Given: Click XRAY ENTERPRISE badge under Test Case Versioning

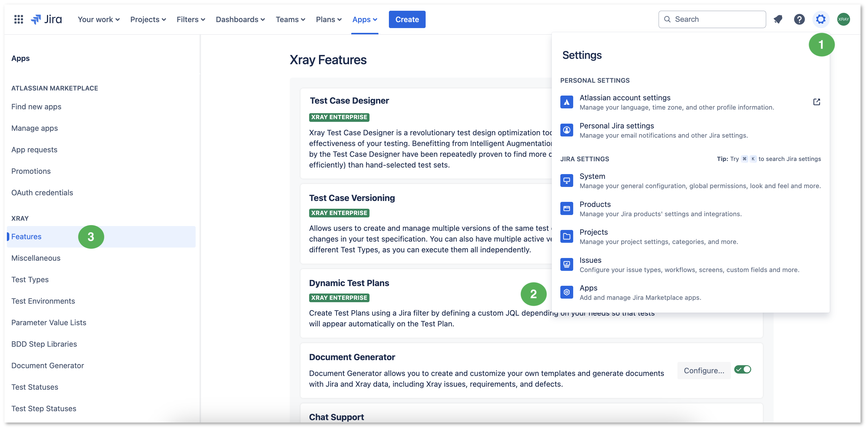Looking at the screenshot, I should (339, 213).
